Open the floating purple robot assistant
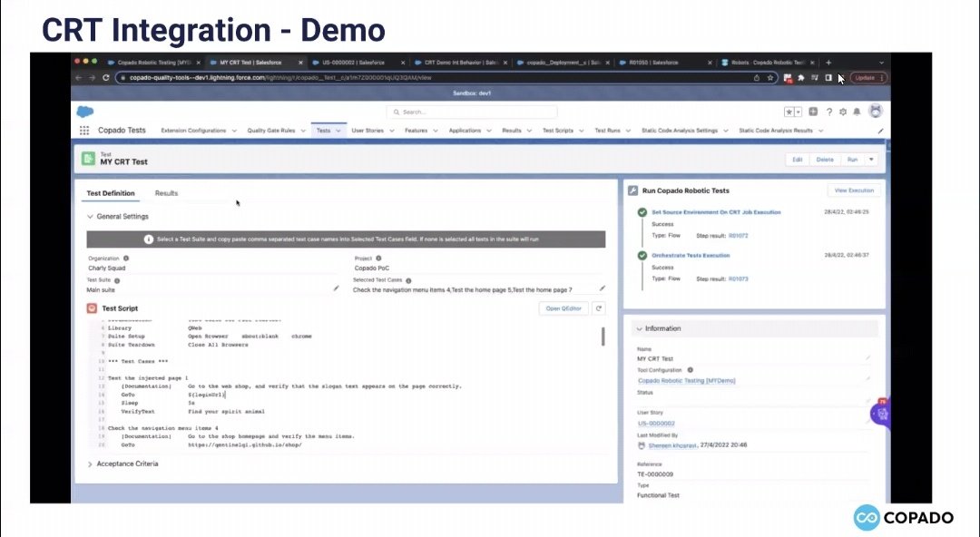 click(880, 414)
